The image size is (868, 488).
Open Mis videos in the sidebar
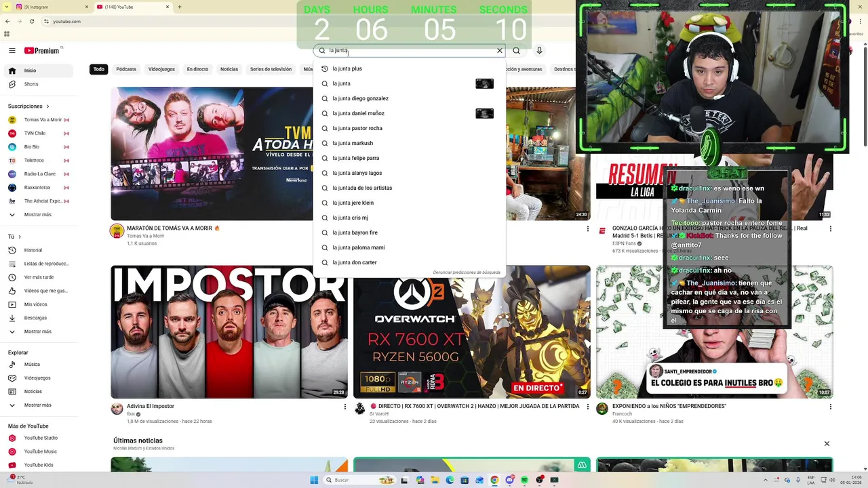coord(38,304)
